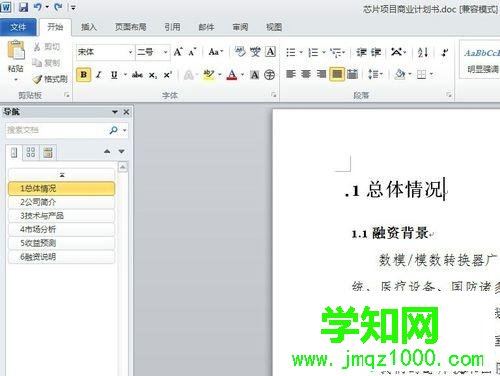Switch to the 引用 (References) tab
This screenshot has width=500, height=376.
172,27
